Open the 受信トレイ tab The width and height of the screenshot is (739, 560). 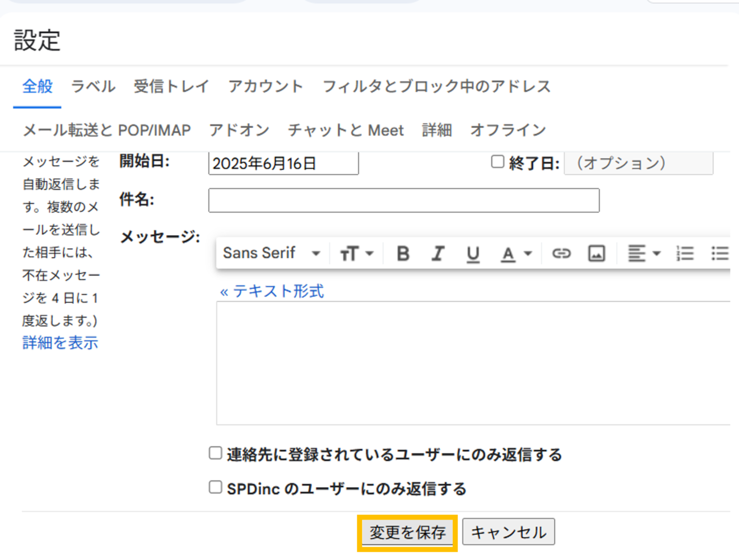(171, 86)
